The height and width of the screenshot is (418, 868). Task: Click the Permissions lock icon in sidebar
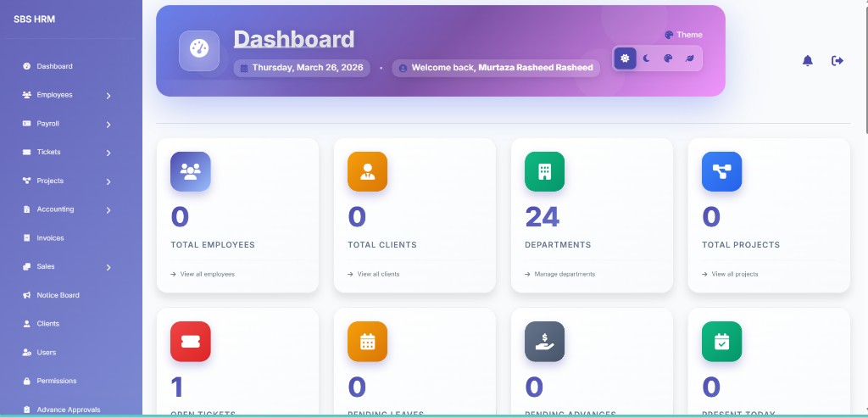[26, 381]
